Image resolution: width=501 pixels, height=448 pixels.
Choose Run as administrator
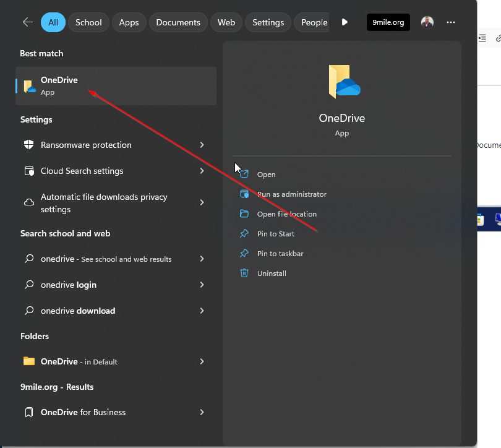coord(292,194)
